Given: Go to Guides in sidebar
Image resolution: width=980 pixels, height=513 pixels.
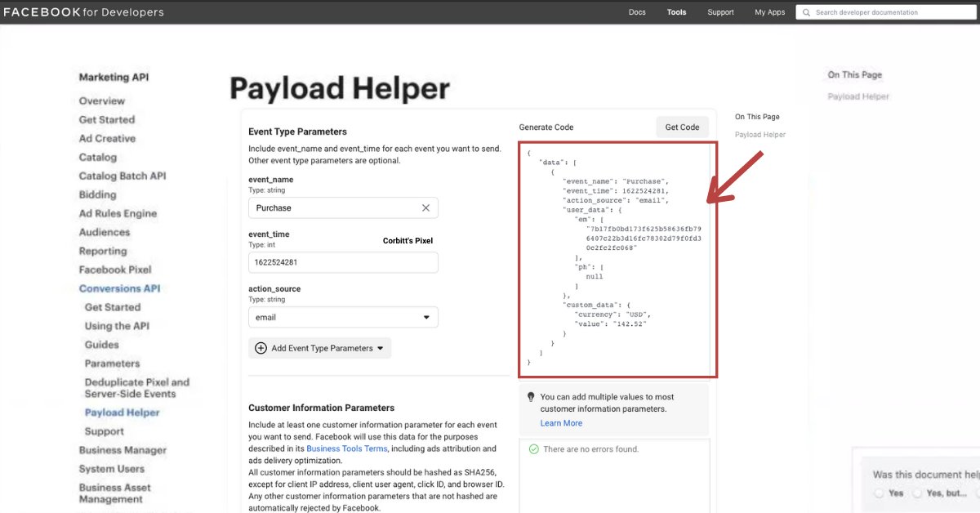Looking at the screenshot, I should click(x=101, y=346).
